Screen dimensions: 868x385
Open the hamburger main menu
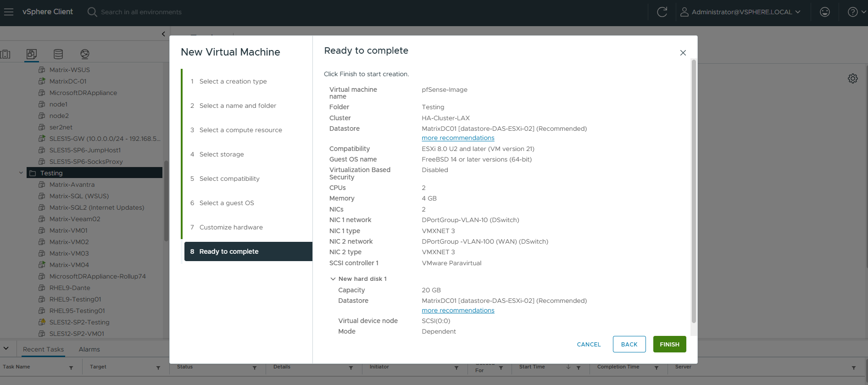point(9,12)
